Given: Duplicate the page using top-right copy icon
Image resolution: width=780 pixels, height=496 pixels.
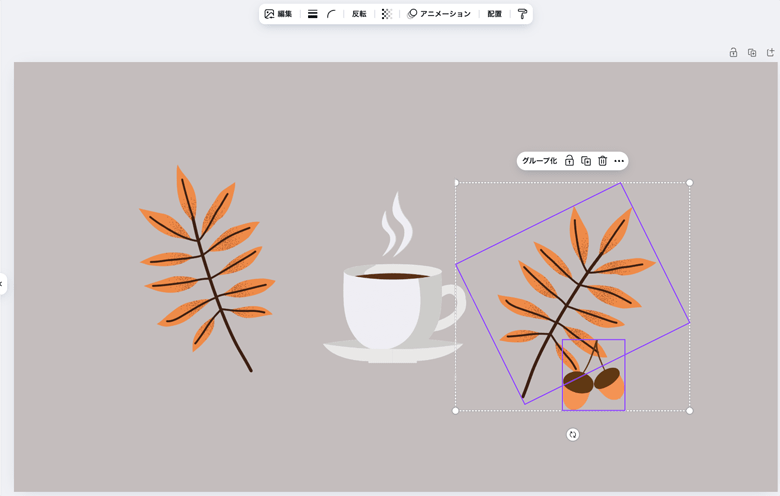Looking at the screenshot, I should coord(752,52).
